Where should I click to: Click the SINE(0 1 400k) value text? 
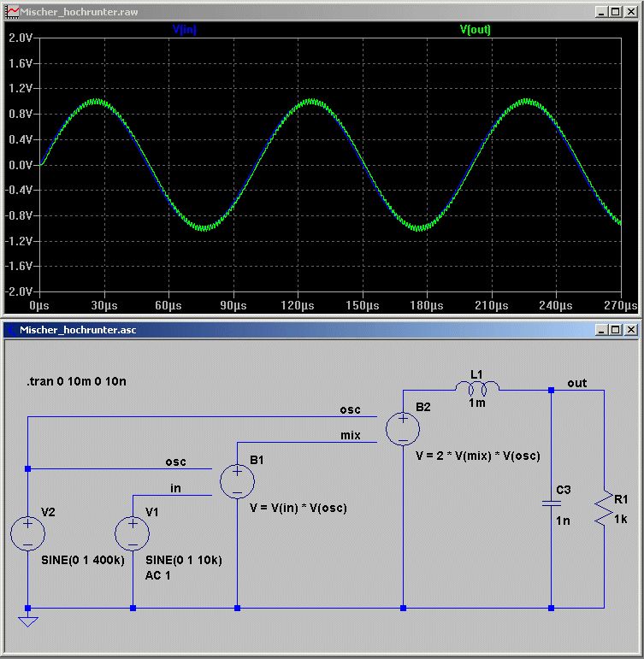pos(83,560)
